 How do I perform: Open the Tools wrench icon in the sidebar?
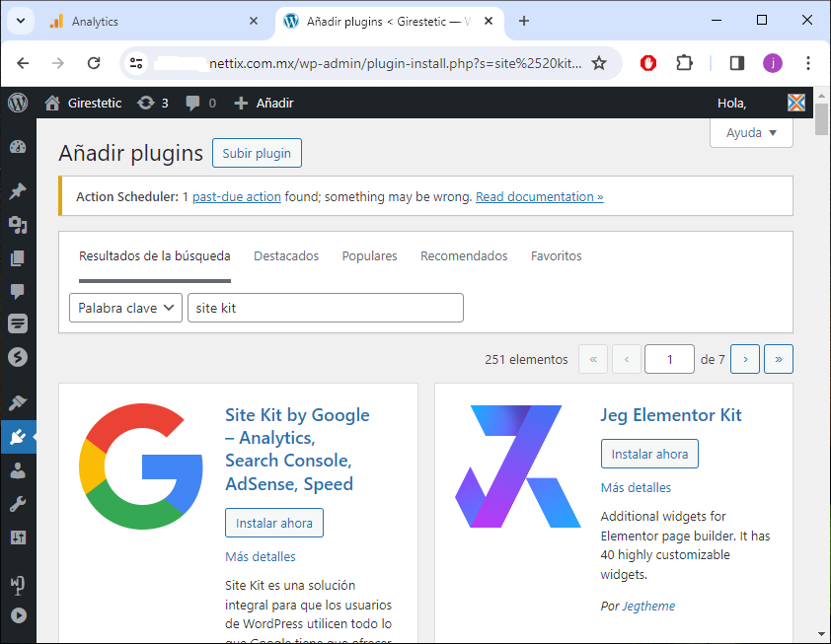point(17,504)
